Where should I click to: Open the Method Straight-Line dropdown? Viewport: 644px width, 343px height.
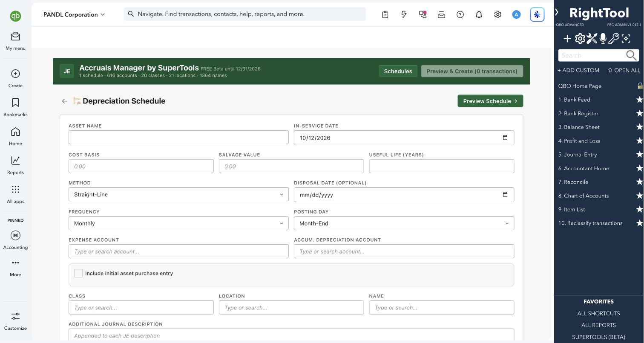click(x=178, y=194)
